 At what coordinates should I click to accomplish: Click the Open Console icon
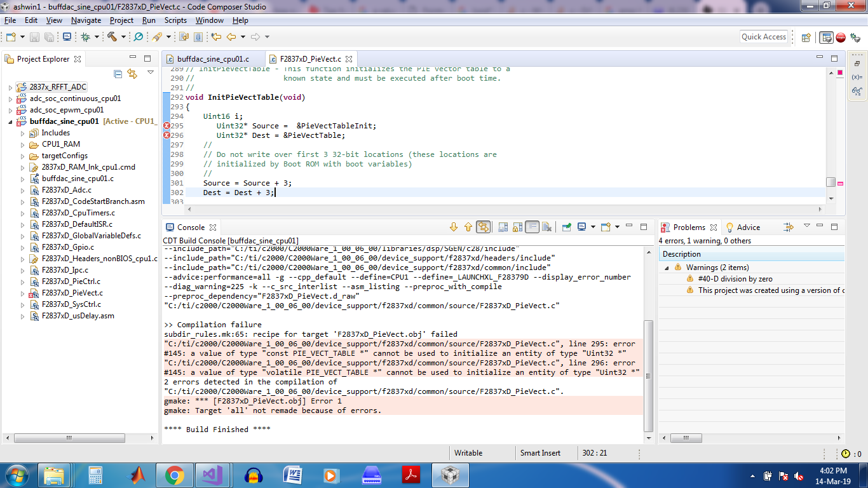(x=605, y=227)
